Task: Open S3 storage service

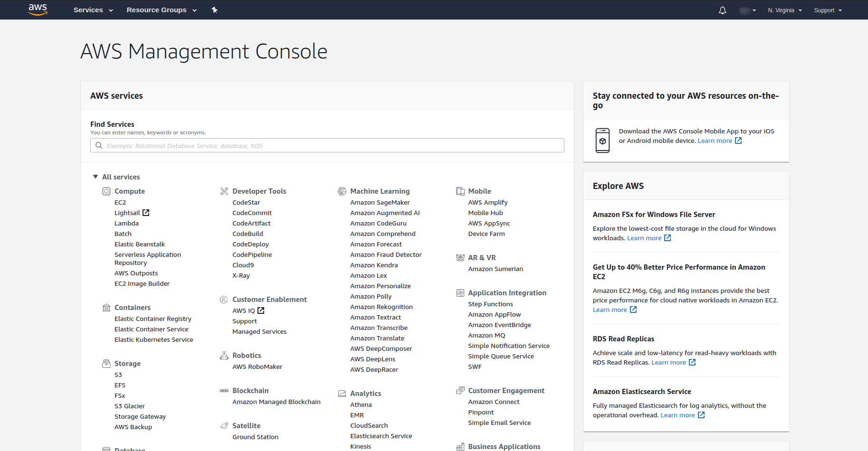Action: pos(118,375)
